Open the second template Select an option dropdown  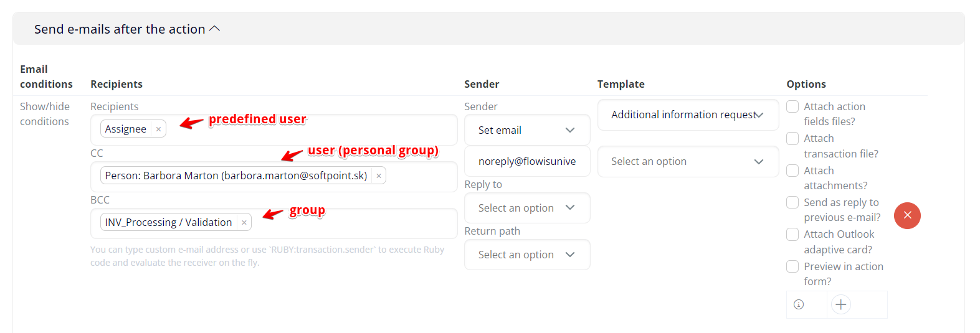[688, 161]
